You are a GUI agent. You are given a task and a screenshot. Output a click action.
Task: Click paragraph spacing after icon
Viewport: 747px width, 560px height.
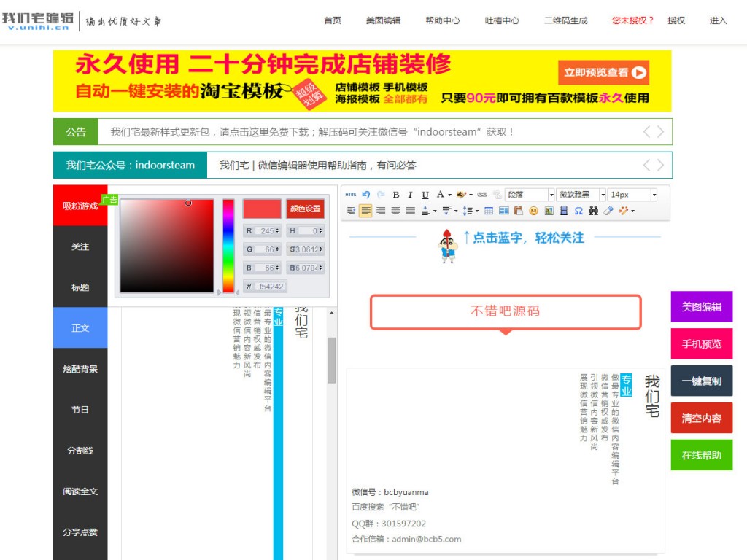[x=446, y=211]
